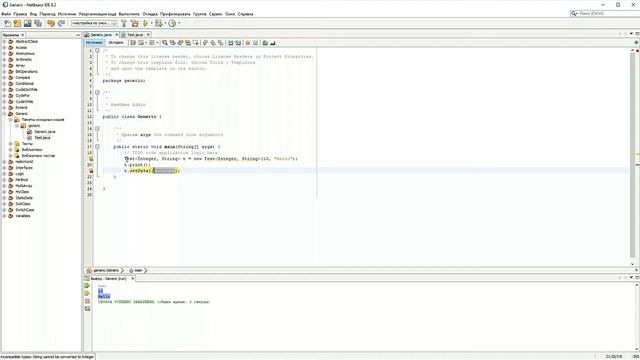Click the Debug Project toolbar icon
Viewport: 640px width, 360px height.
[x=159, y=24]
